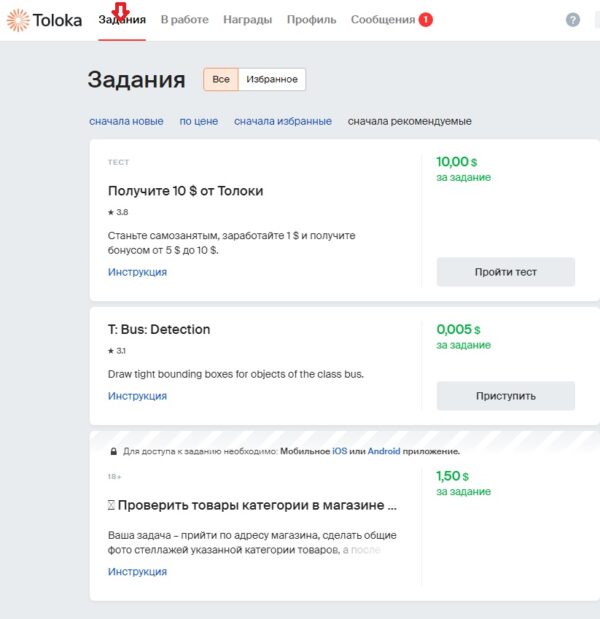This screenshot has height=619, width=600.
Task: Switch filter to Избранное
Action: [x=272, y=80]
